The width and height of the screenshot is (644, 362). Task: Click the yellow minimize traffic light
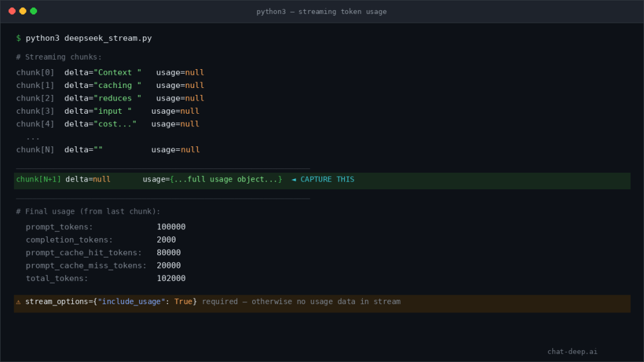23,11
